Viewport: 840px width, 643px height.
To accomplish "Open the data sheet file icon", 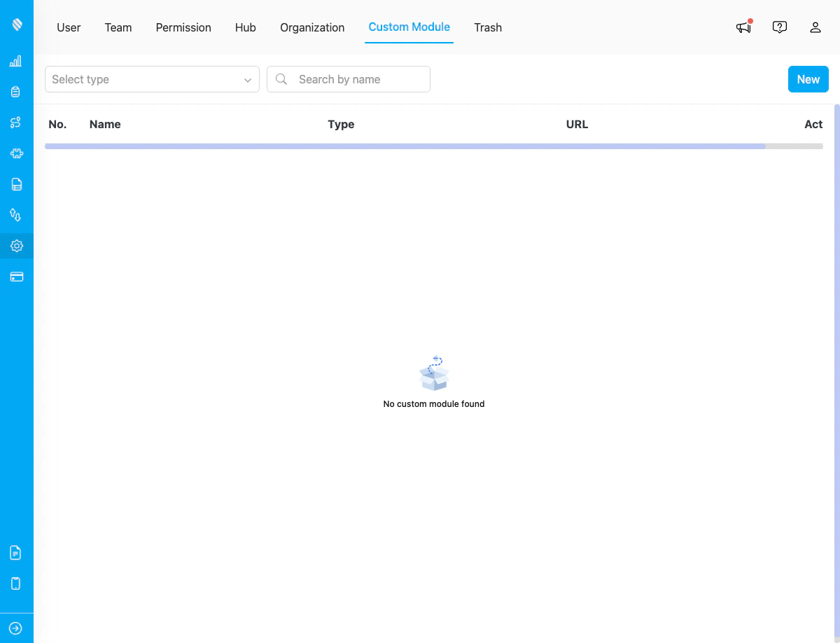I will [x=16, y=184].
